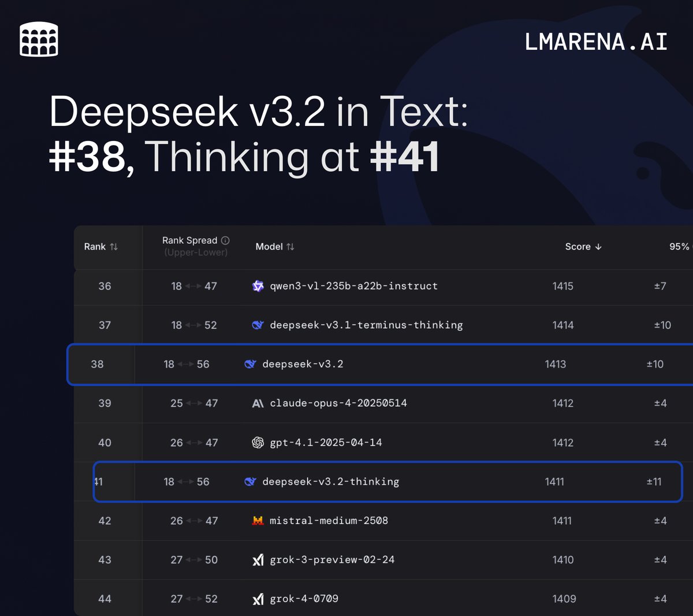The height and width of the screenshot is (616, 693).
Task: Click DeepSeek whale icon for deepseek-v3.1-terminus-thinking
Action: coord(258,325)
